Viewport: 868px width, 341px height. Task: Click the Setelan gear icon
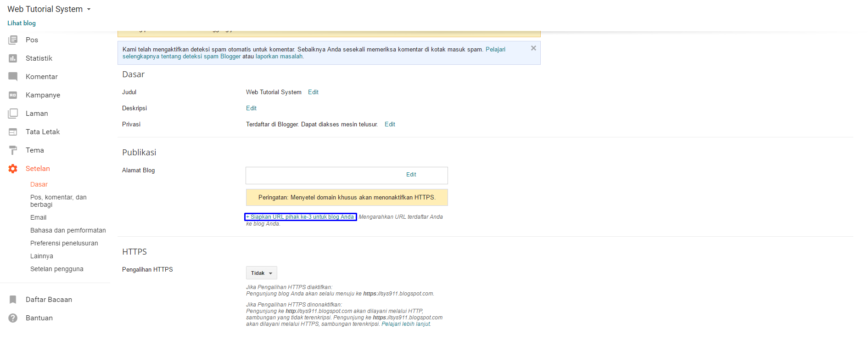(x=13, y=169)
